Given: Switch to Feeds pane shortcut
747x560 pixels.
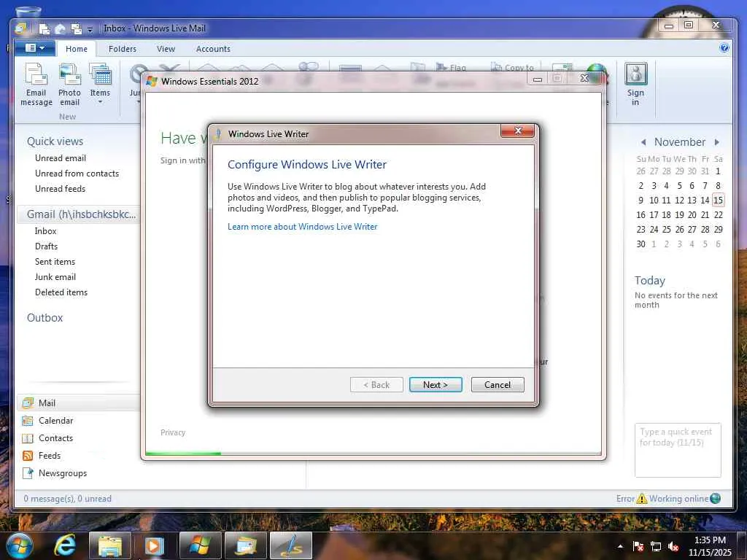Looking at the screenshot, I should click(50, 456).
